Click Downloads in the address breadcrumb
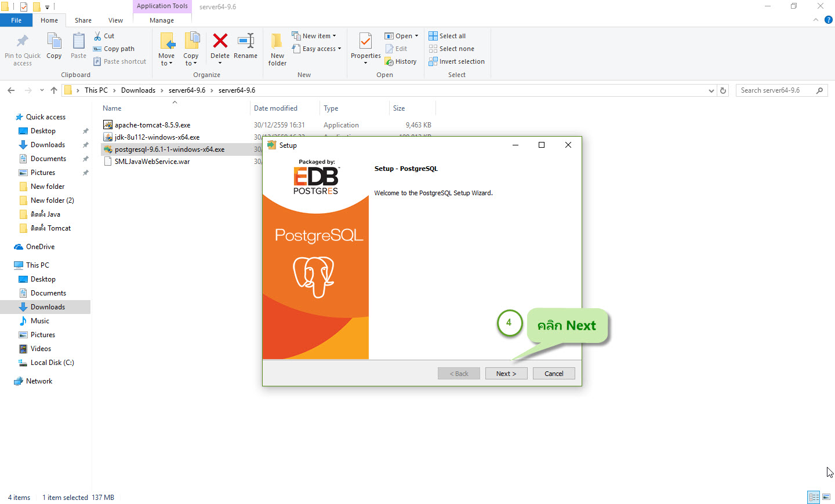Viewport: 835px width, 504px height. tap(138, 90)
